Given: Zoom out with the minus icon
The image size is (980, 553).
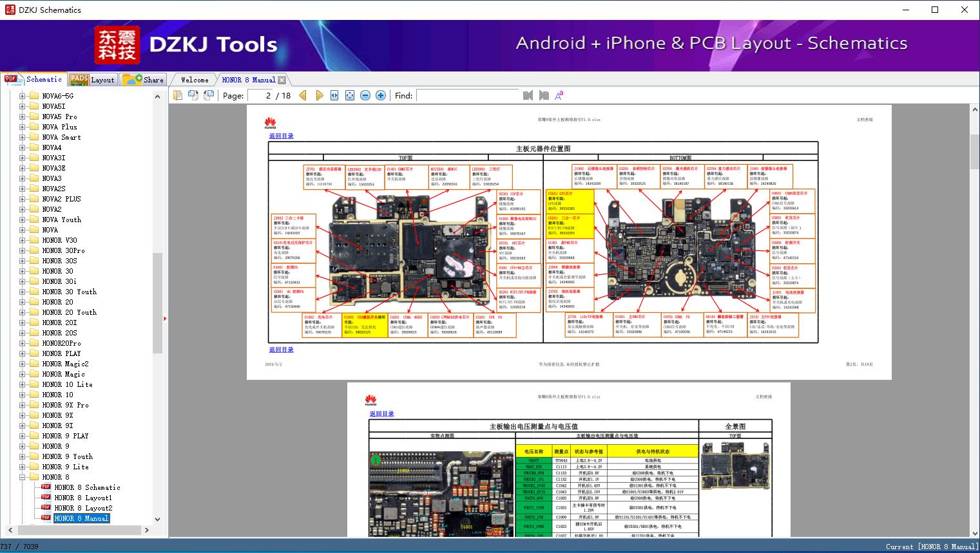Looking at the screenshot, I should pos(365,95).
